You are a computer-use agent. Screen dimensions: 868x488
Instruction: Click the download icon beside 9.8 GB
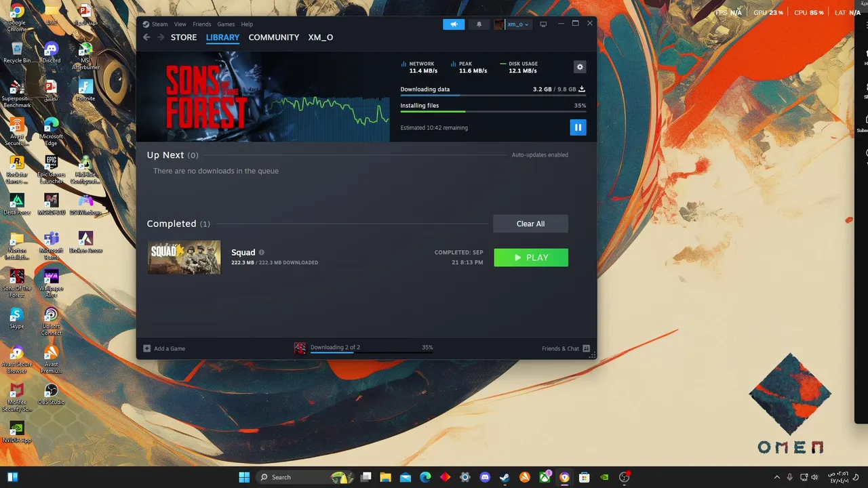coord(582,89)
